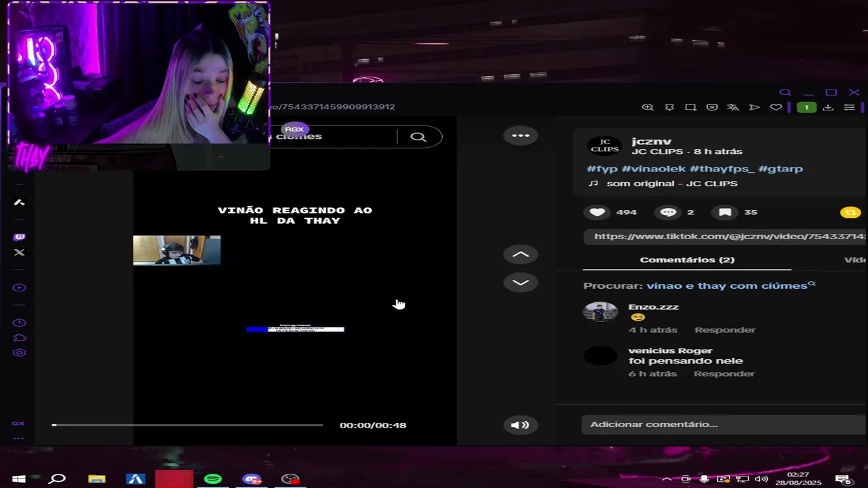Image resolution: width=868 pixels, height=488 pixels.
Task: Open comments via speech bubble icon
Action: 669,212
